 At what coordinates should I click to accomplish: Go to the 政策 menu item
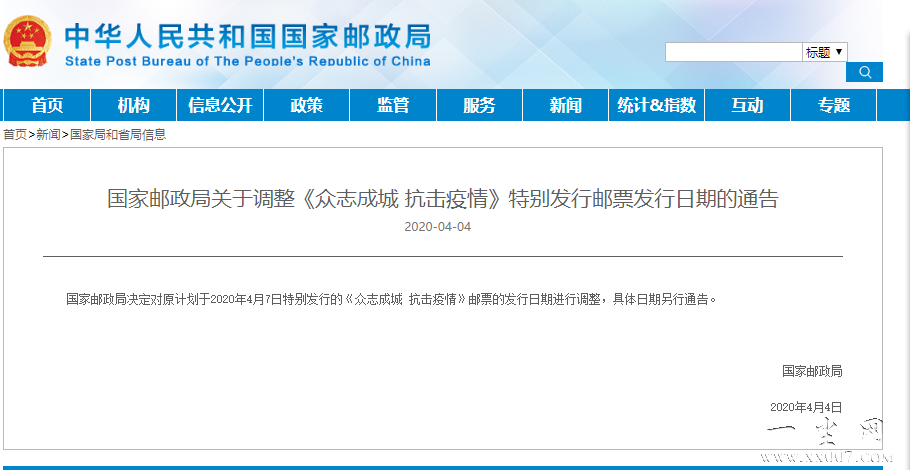pos(306,105)
